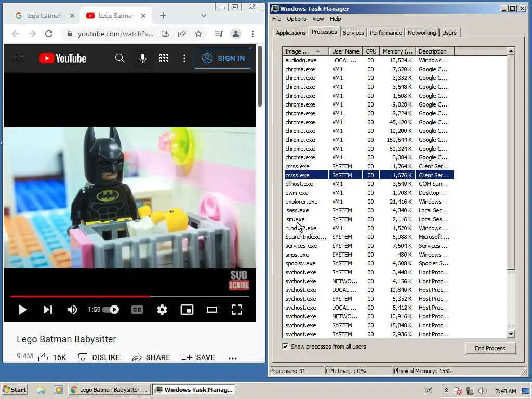Switch to theater mode
Image resolution: width=532 pixels, height=399 pixels.
[x=212, y=310]
